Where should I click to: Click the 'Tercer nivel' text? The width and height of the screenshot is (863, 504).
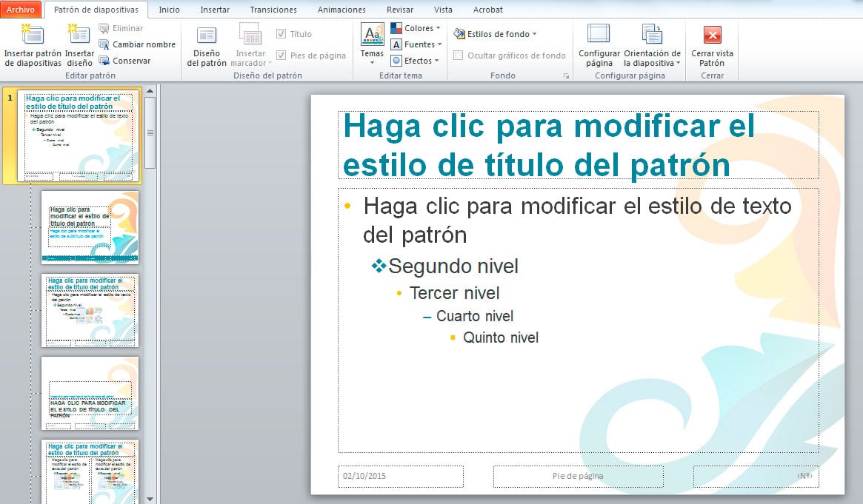pyautogui.click(x=454, y=293)
